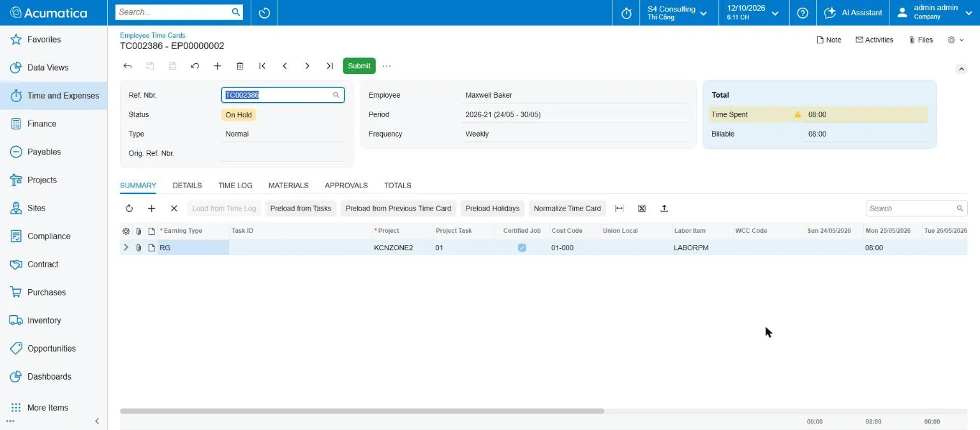Image resolution: width=980 pixels, height=430 pixels.
Task: Add a new row in Summary grid
Action: click(x=151, y=209)
